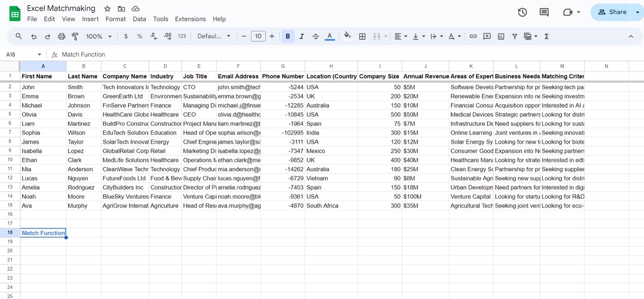Go to Google Sheets home logo
644x299 pixels.
point(15,14)
